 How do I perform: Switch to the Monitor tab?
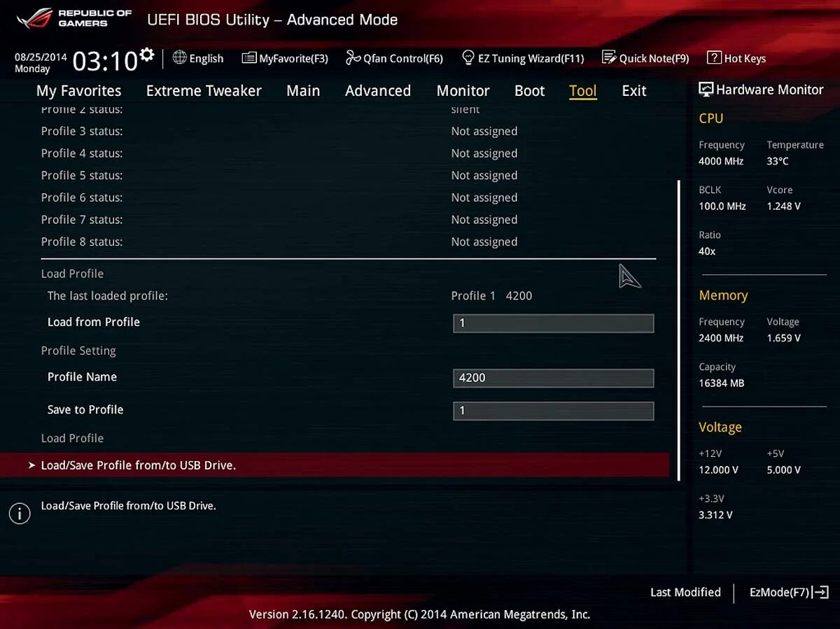(463, 91)
